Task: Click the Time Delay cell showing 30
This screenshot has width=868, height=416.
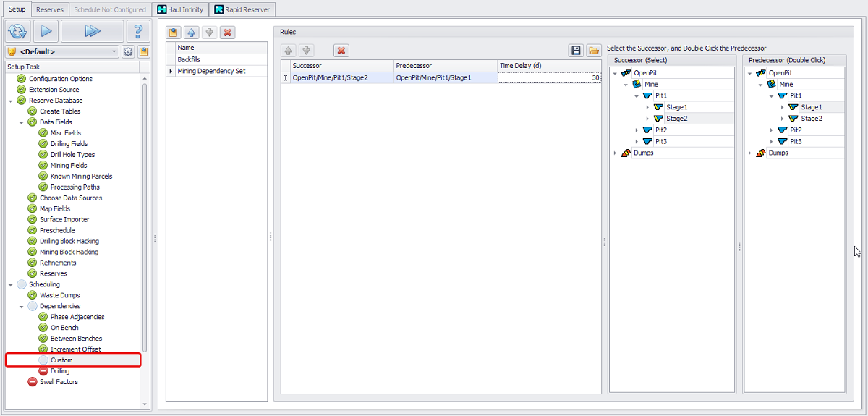Action: (x=550, y=77)
